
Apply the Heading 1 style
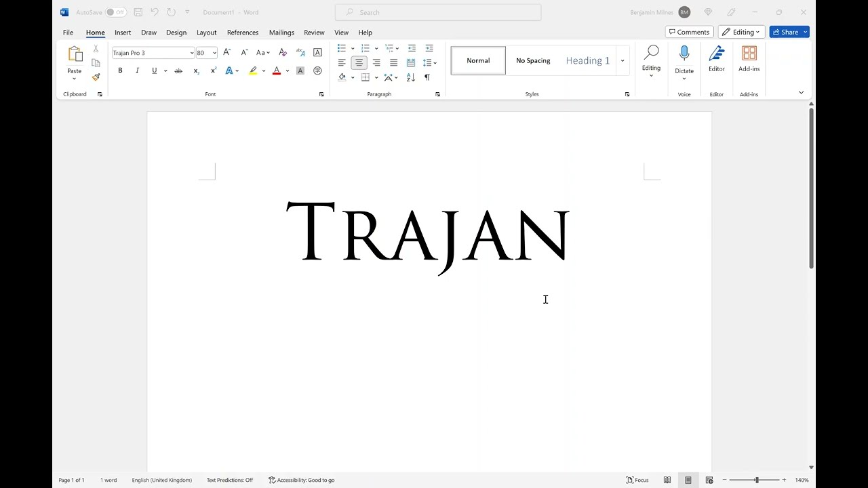pyautogui.click(x=588, y=60)
